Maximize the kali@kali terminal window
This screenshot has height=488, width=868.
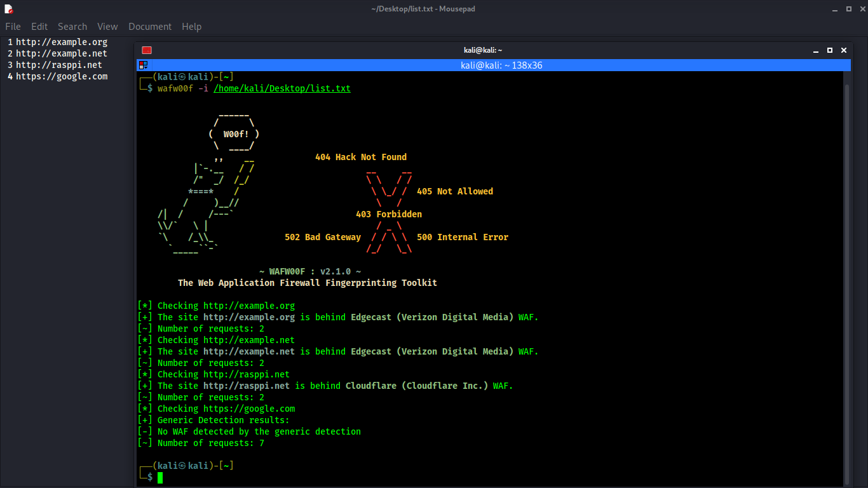pyautogui.click(x=829, y=50)
